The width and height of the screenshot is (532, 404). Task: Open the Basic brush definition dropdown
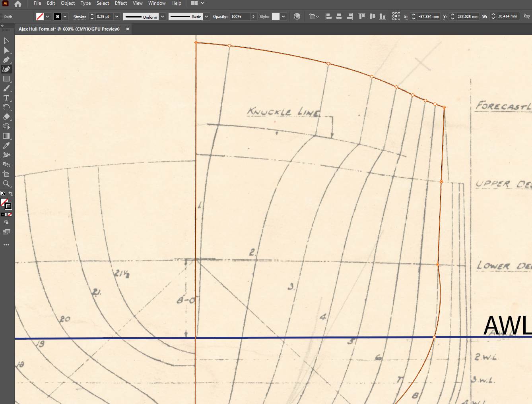click(206, 17)
